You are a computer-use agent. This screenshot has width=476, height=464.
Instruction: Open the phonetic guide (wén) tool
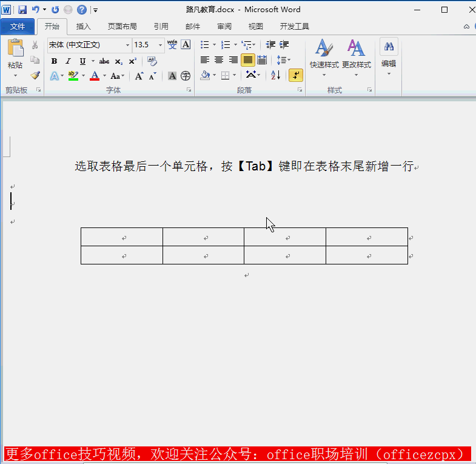coord(172,45)
